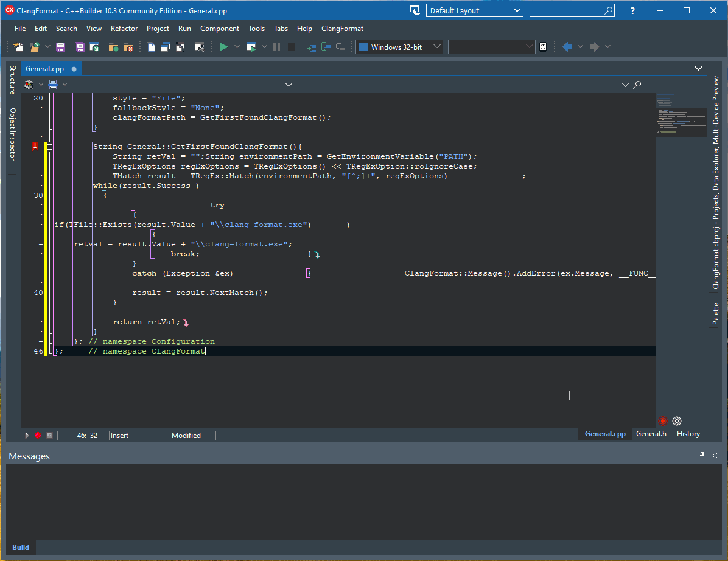Click the Build tab in Messages
The image size is (728, 561).
[21, 548]
